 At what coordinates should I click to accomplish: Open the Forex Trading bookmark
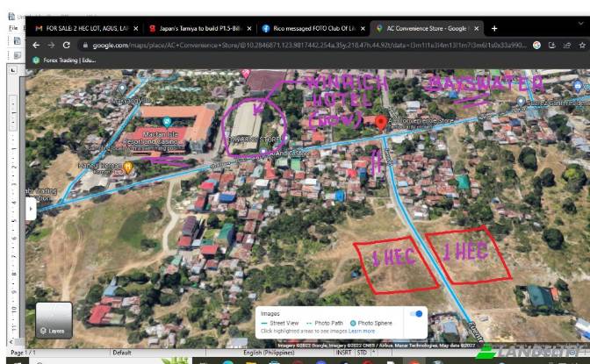(x=62, y=60)
